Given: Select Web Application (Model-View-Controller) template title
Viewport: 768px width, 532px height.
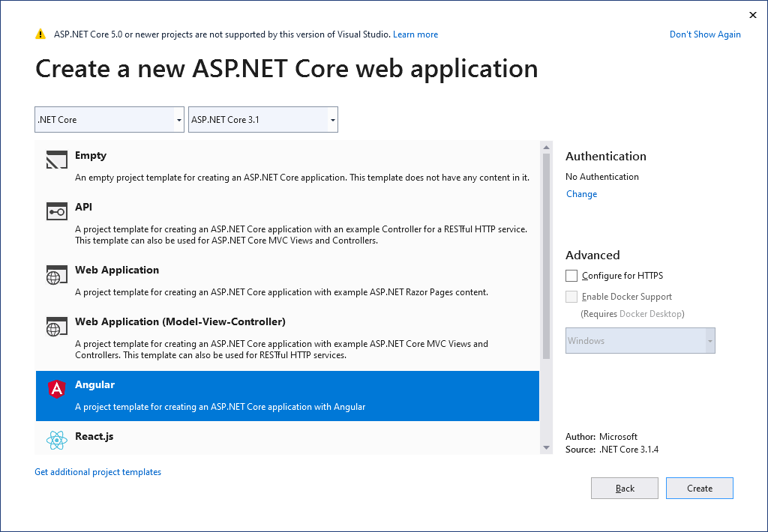Looking at the screenshot, I should [180, 321].
